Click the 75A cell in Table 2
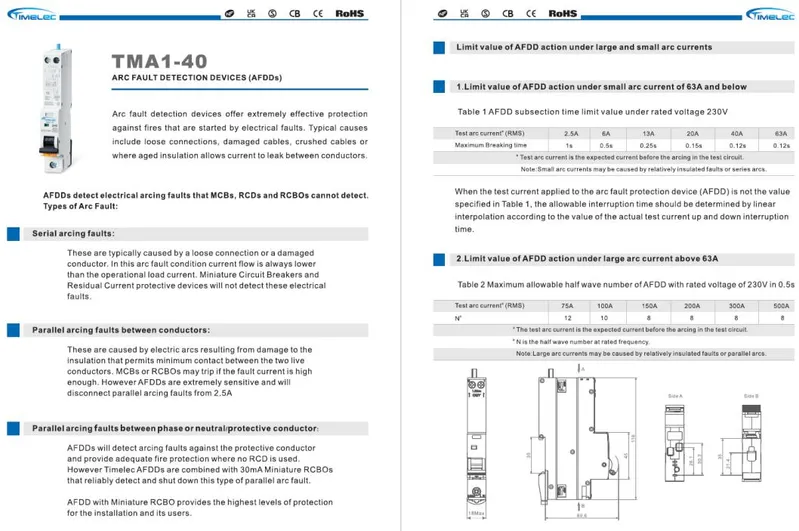799x531 pixels. (x=567, y=306)
